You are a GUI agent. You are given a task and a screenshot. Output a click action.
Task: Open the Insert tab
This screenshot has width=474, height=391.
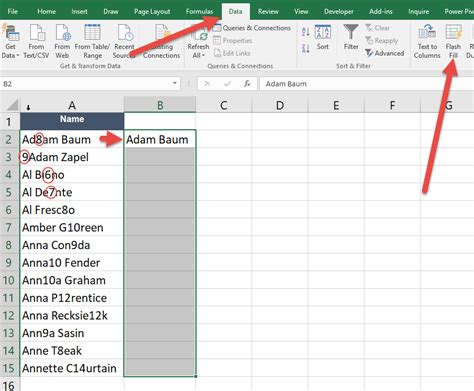coord(79,11)
